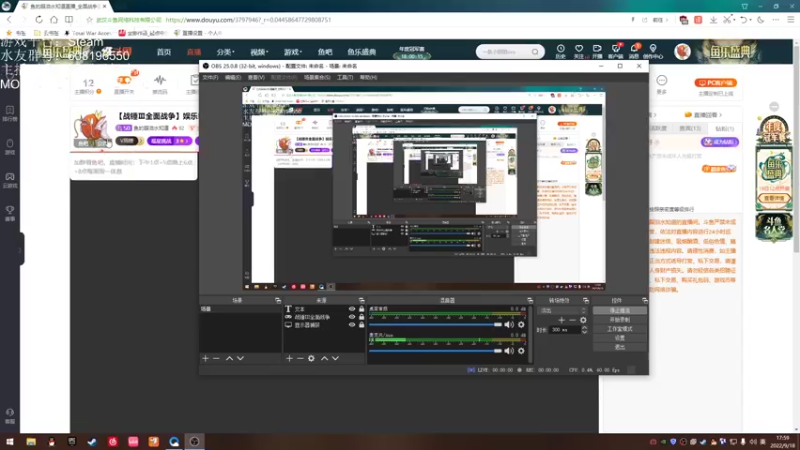The width and height of the screenshot is (800, 450).
Task: Open Mic/Aux settings gear in the mixer
Action: point(521,351)
